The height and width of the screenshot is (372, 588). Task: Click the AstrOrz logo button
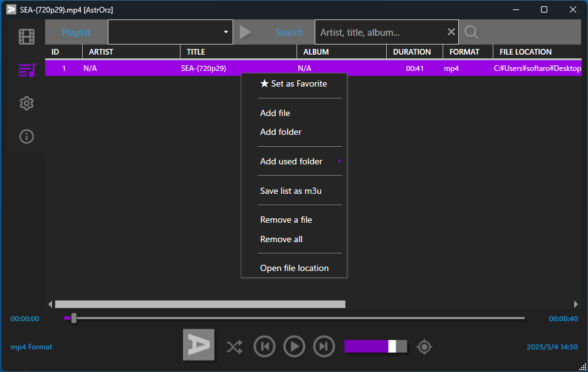click(198, 344)
